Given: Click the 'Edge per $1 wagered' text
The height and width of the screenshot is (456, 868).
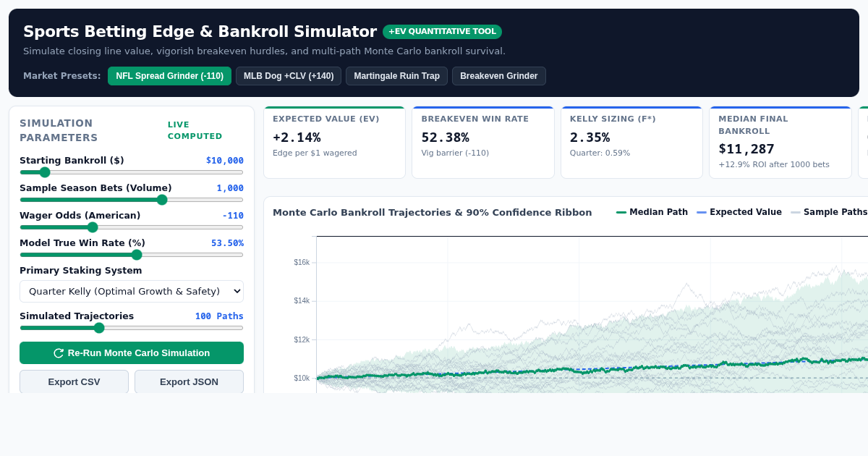Looking at the screenshot, I should tap(315, 153).
